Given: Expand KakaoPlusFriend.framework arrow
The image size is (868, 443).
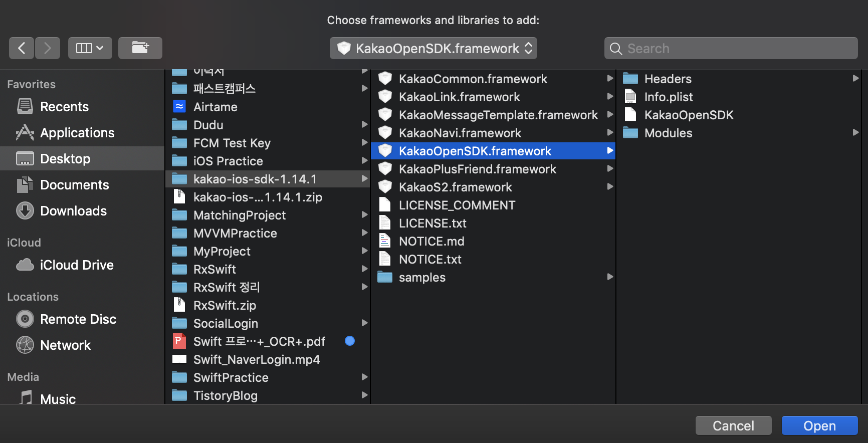Looking at the screenshot, I should (x=610, y=168).
